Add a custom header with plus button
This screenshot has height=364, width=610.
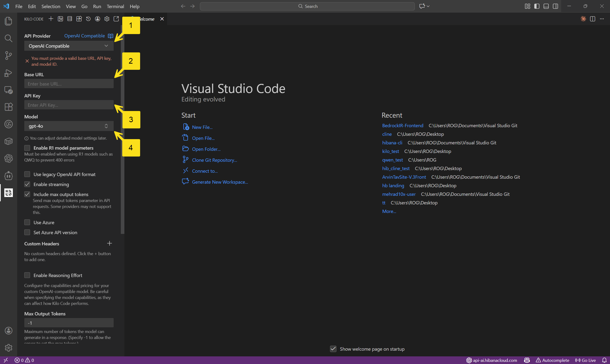pos(109,243)
